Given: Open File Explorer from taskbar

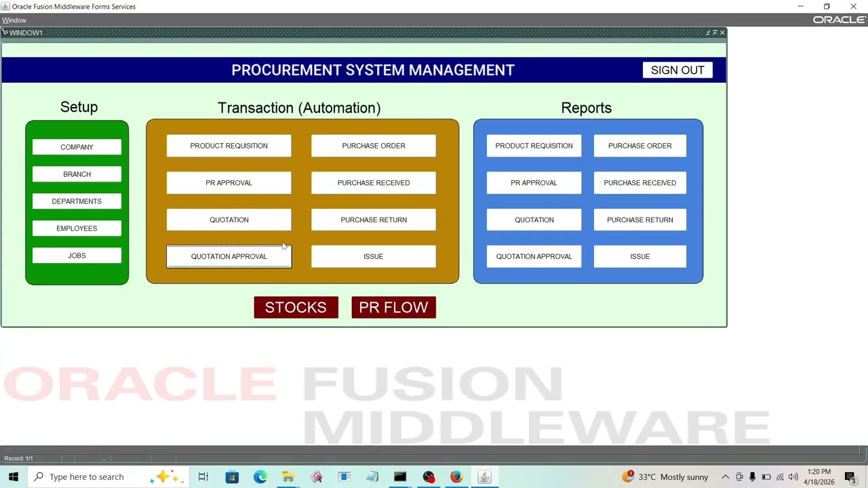Looking at the screenshot, I should pos(288,477).
